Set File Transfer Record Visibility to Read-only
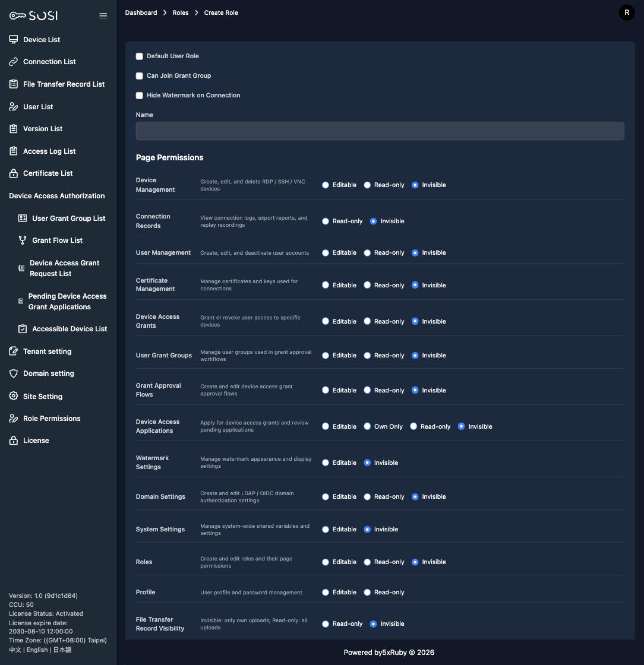Viewport: 644px width, 665px height. click(x=326, y=624)
